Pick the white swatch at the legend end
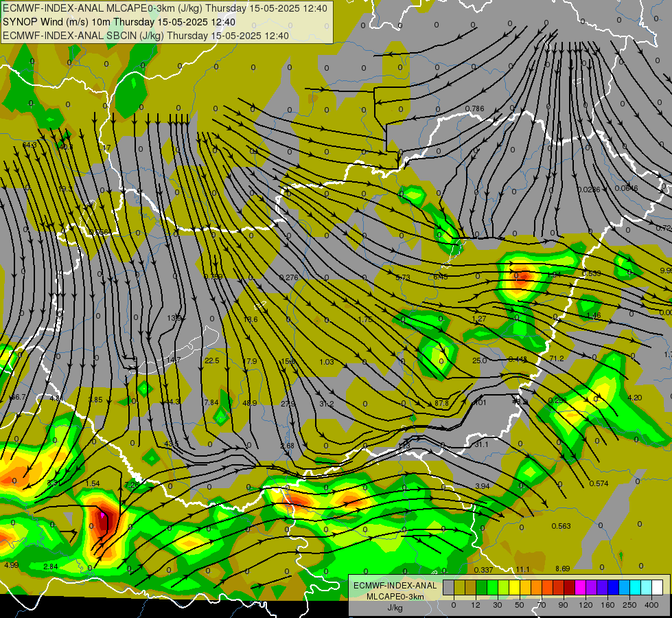The image size is (672, 618). click(657, 587)
